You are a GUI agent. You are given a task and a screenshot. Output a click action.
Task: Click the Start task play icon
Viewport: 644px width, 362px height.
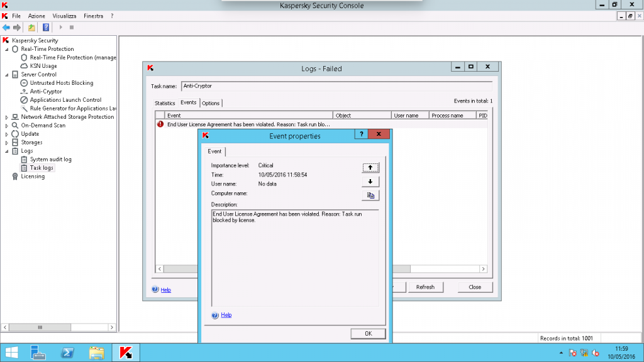coord(61,28)
